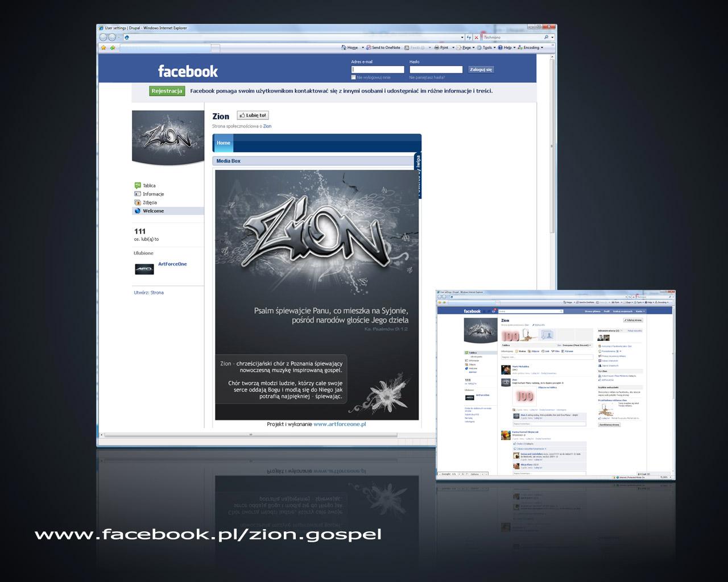Click Add to Favorites icon in large browser
Image resolution: width=728 pixels, height=582 pixels.
tap(113, 48)
